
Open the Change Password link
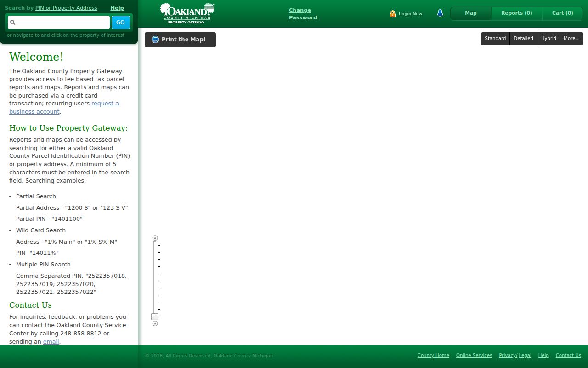pyautogui.click(x=303, y=14)
